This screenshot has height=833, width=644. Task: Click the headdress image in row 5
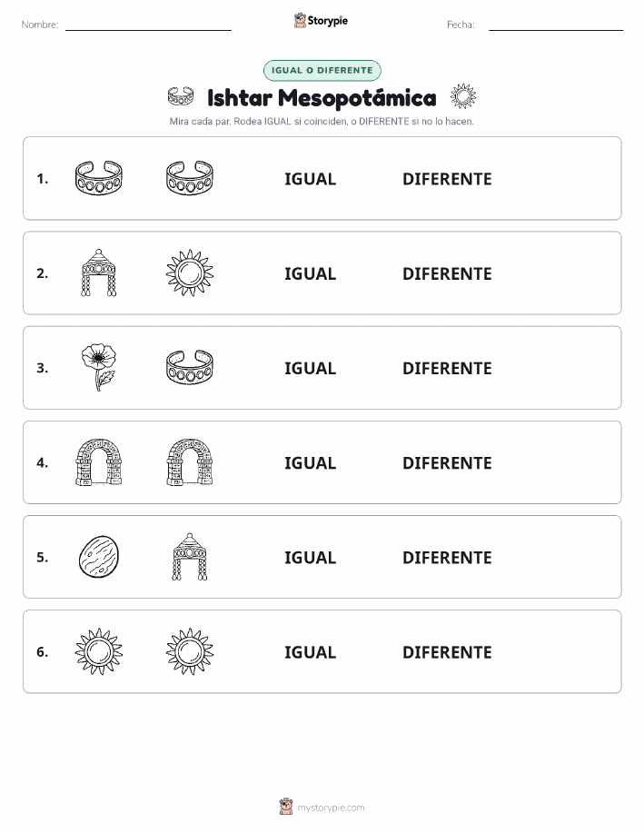(x=190, y=556)
